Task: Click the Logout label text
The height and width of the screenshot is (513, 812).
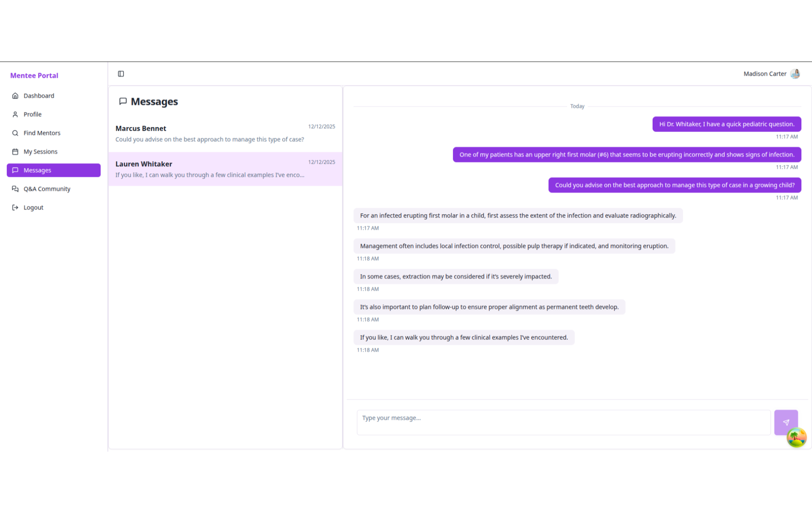Action: click(33, 207)
